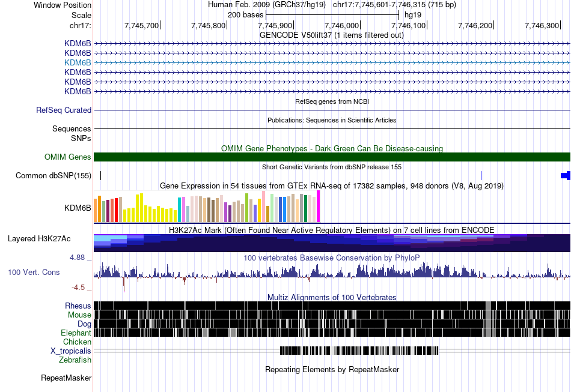Image resolution: width=571 pixels, height=392 pixels.
Task: Click '100 vertebrates Basewise Conservation by PhyloP' title
Action: tap(332, 258)
